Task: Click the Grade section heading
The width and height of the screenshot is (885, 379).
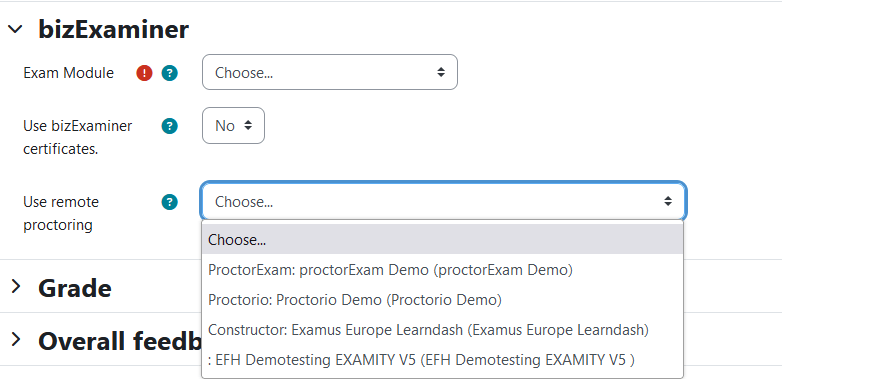Action: coord(75,288)
